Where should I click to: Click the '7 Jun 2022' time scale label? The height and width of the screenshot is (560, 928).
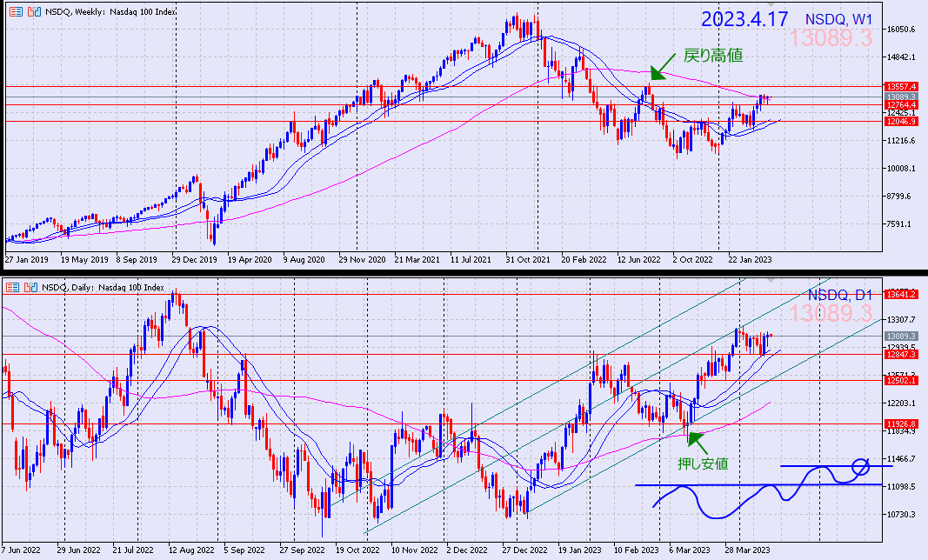(22, 550)
